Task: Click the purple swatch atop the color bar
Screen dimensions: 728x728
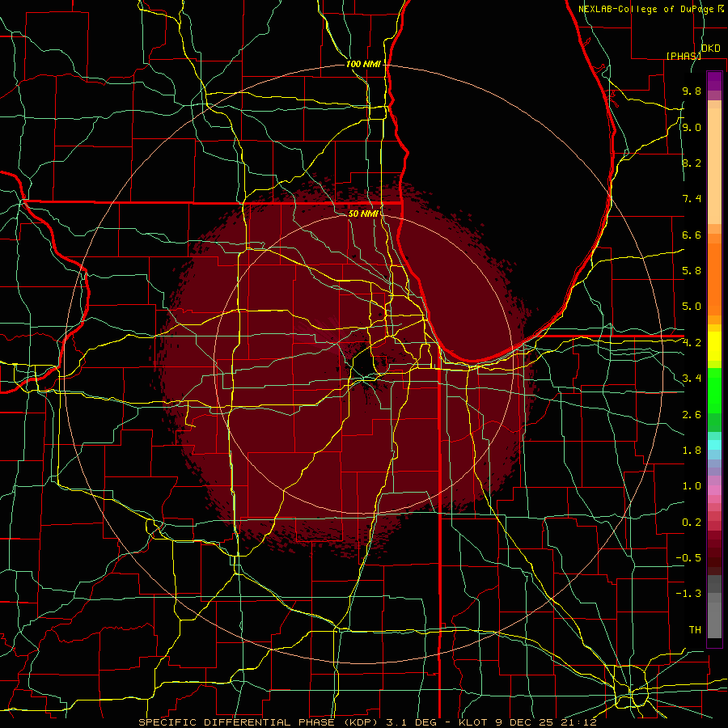Action: [x=714, y=81]
